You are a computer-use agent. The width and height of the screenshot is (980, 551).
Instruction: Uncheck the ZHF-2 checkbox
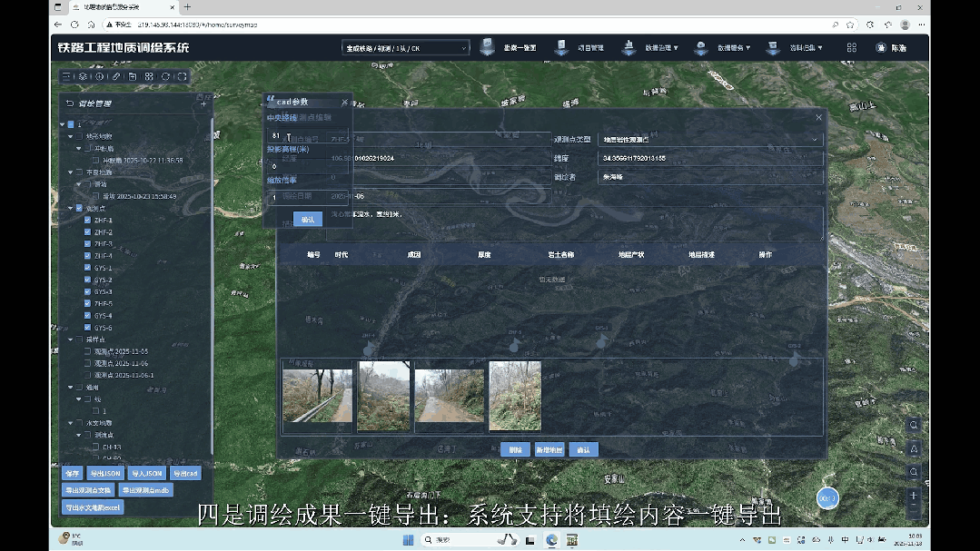[87, 231]
